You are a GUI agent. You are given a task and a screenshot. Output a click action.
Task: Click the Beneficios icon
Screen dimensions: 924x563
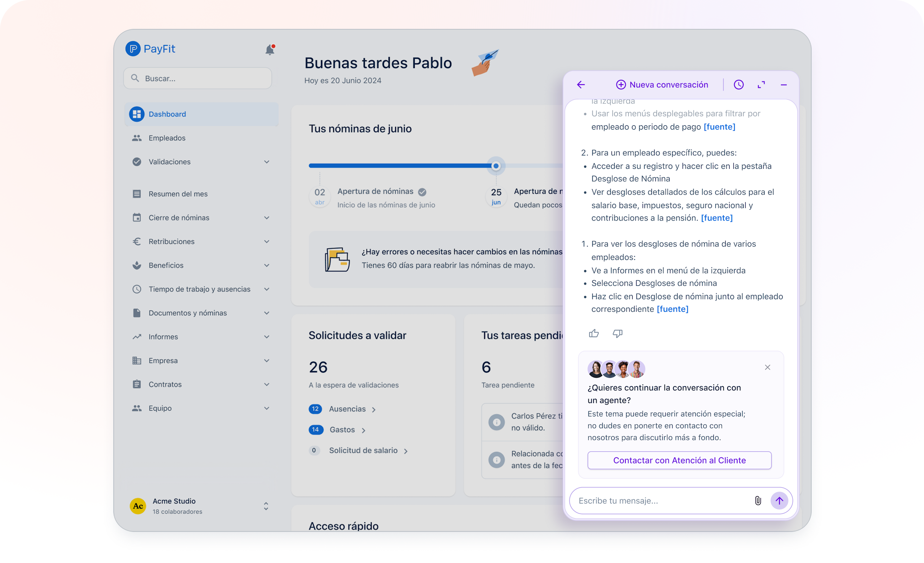(137, 265)
